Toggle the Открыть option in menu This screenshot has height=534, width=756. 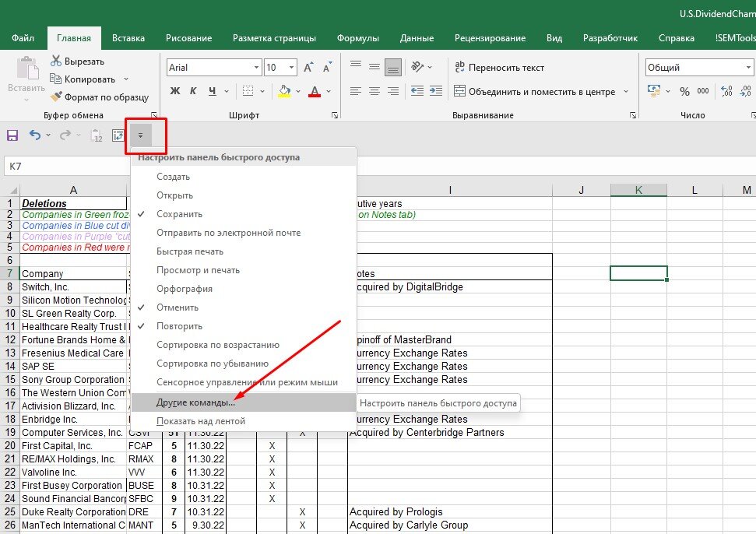[x=244, y=195]
